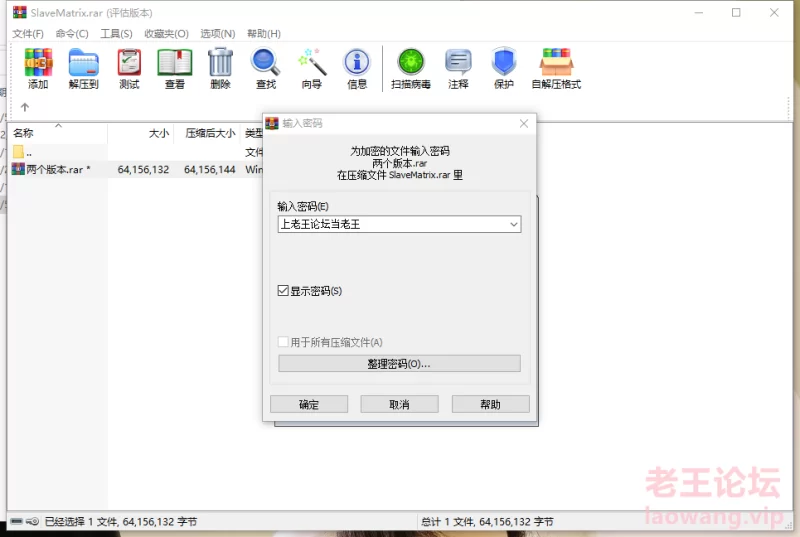Open the View (查看) book icon
This screenshot has height=537, width=800.
coord(174,63)
